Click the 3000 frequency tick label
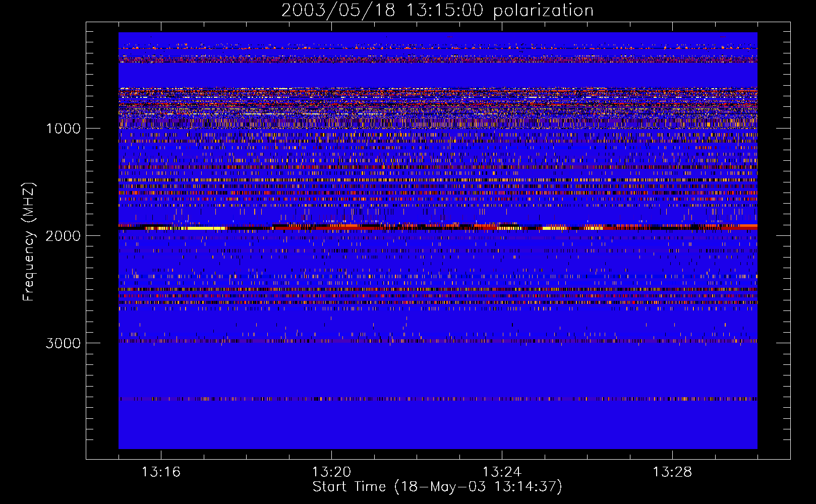Viewport: 816px width, 504px height. (x=63, y=343)
